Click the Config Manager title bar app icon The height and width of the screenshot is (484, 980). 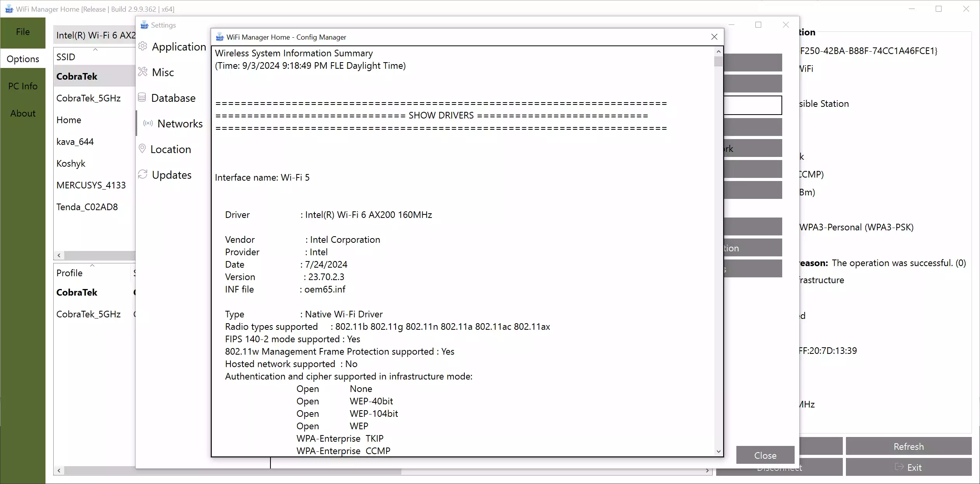click(x=220, y=37)
